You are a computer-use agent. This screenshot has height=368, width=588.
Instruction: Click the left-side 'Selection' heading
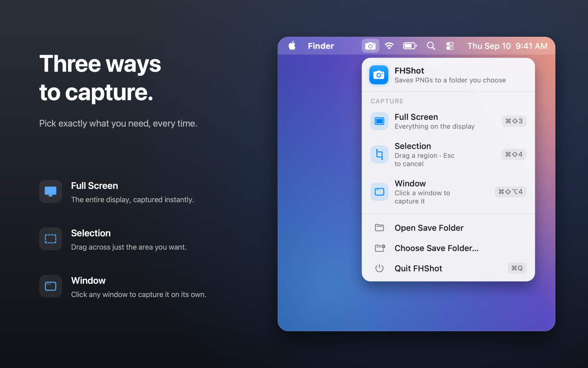(x=91, y=233)
